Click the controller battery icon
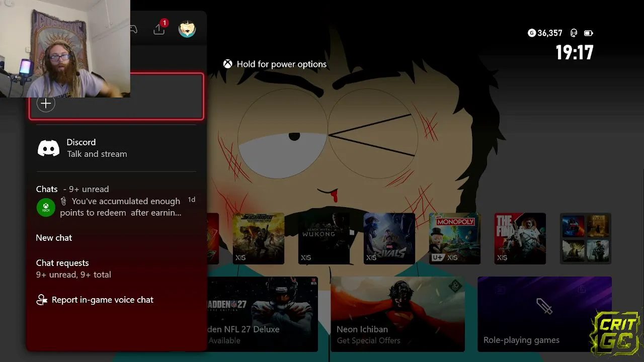The height and width of the screenshot is (362, 644). tap(588, 33)
